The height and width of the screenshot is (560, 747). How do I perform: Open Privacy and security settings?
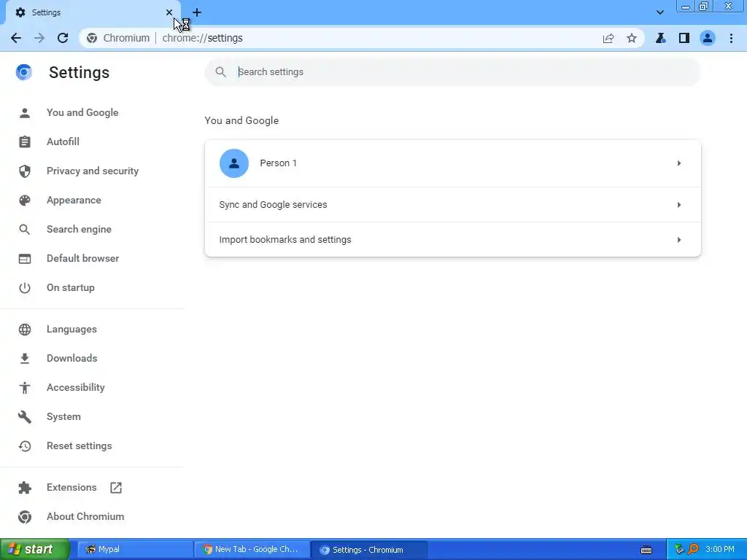(x=93, y=171)
